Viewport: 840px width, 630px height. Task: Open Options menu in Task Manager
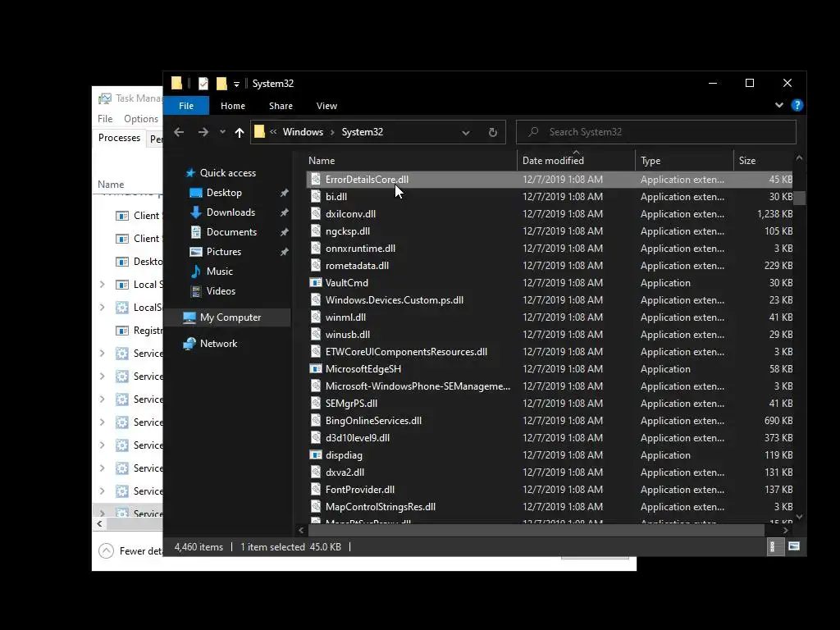pyautogui.click(x=141, y=118)
